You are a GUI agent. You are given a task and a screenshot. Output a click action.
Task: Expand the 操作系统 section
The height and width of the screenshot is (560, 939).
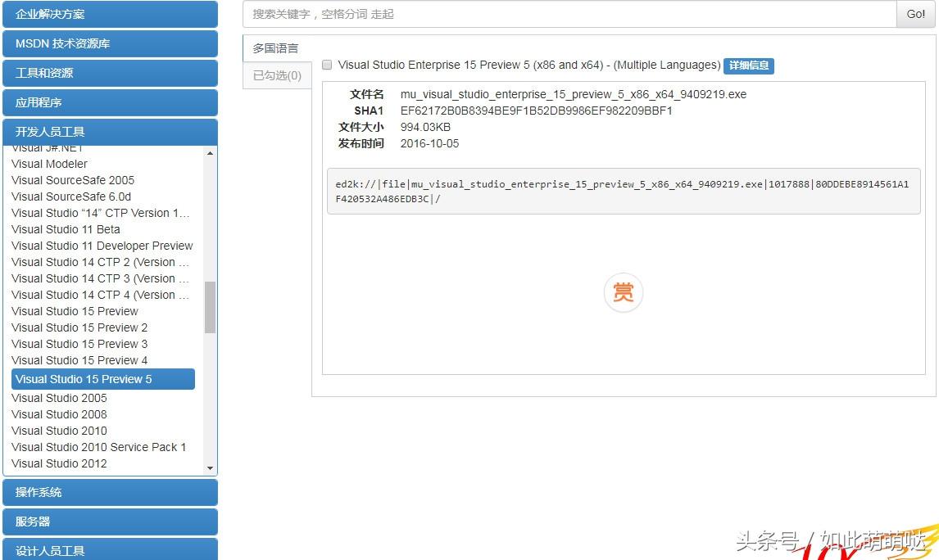(x=110, y=492)
